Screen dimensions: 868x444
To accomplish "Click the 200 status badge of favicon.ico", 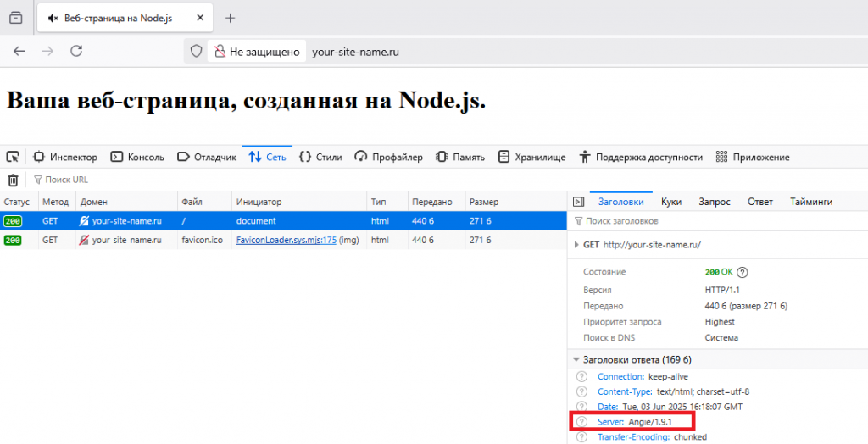I will coord(12,241).
